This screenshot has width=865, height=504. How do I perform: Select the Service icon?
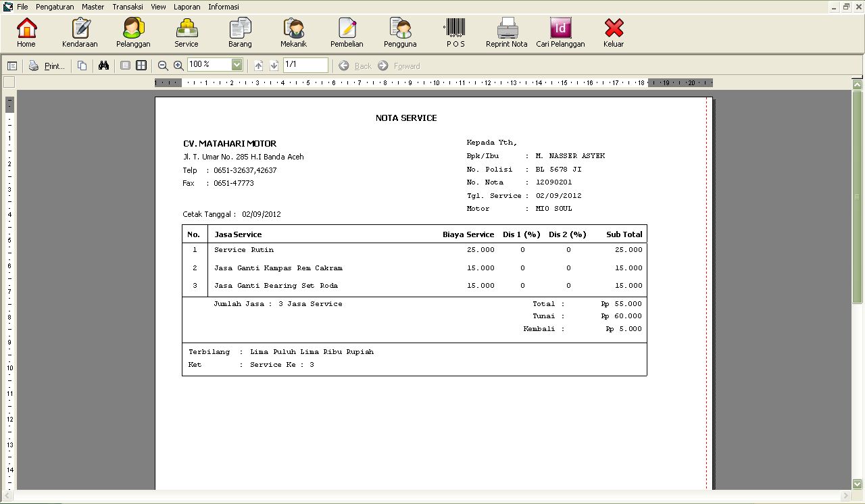tap(186, 30)
